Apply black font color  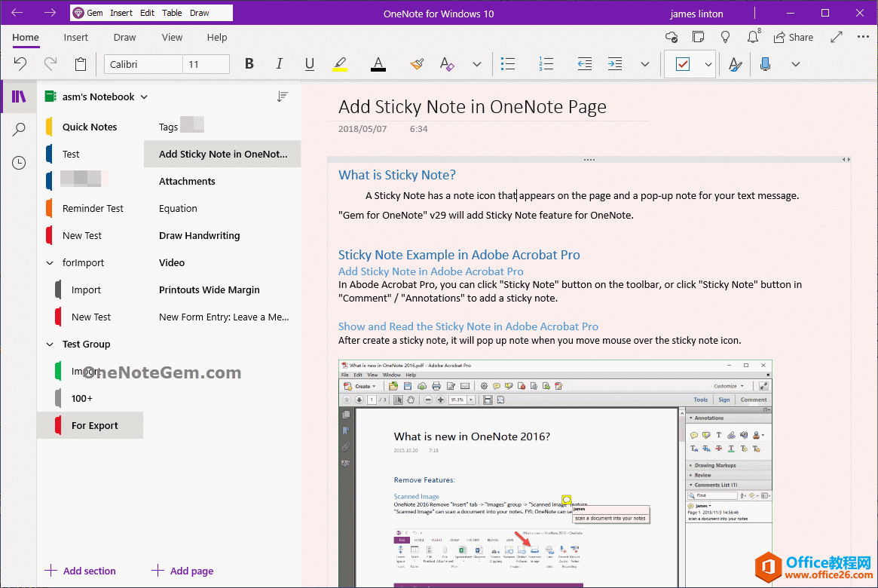[378, 64]
